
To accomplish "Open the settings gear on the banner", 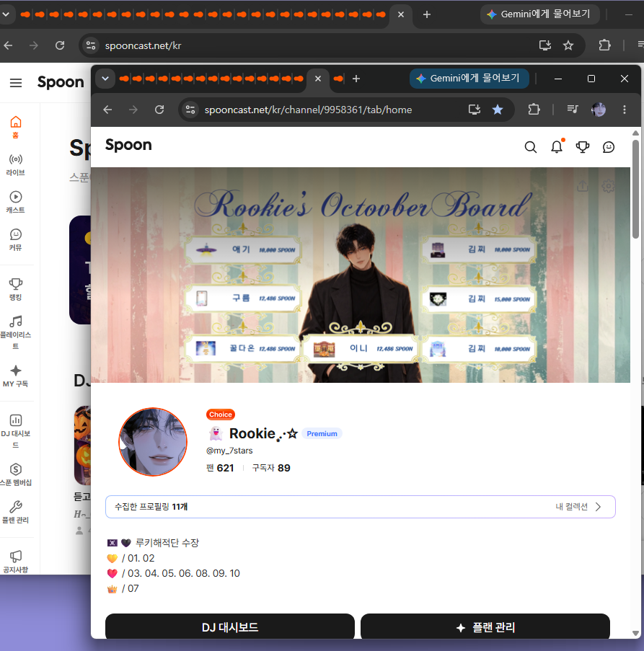I will point(608,187).
